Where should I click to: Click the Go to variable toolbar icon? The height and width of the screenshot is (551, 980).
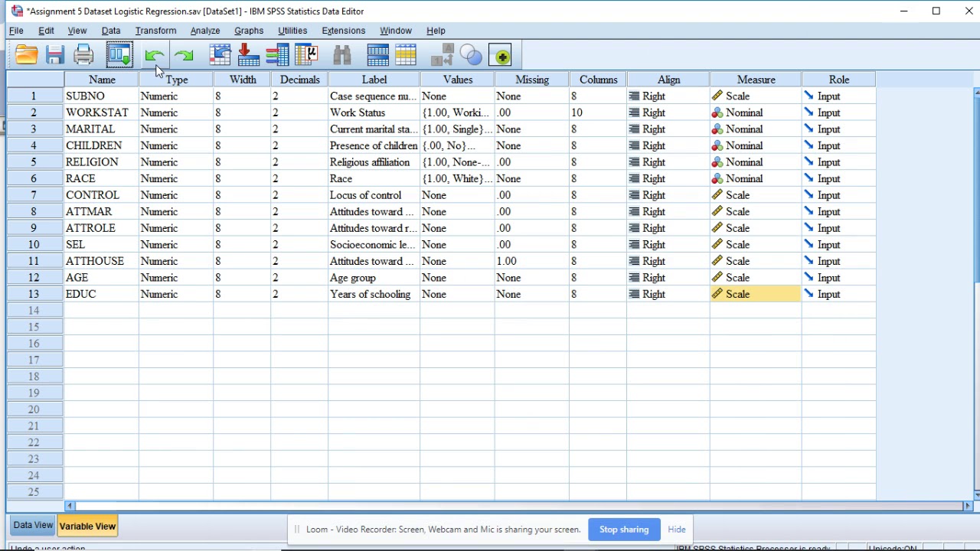[x=248, y=55]
